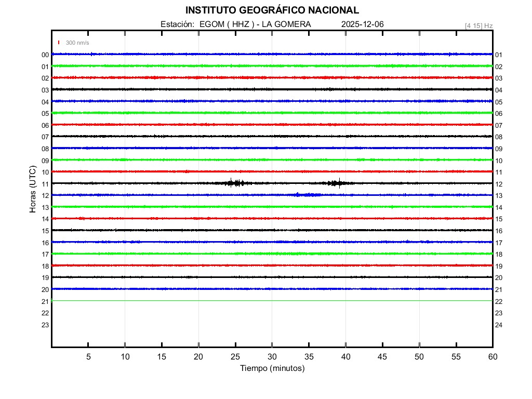Click the 45 minute tick label
The height and width of the screenshot is (399, 532).
click(x=382, y=356)
